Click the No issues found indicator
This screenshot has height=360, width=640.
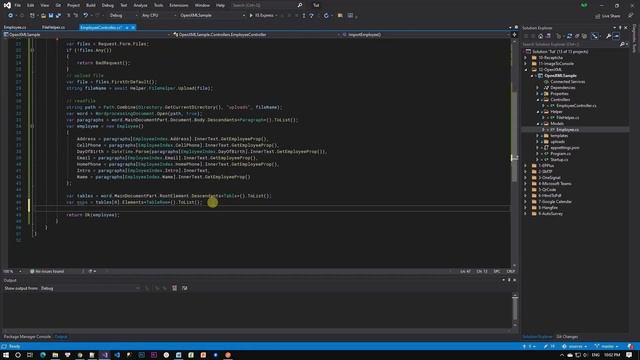tap(47, 271)
